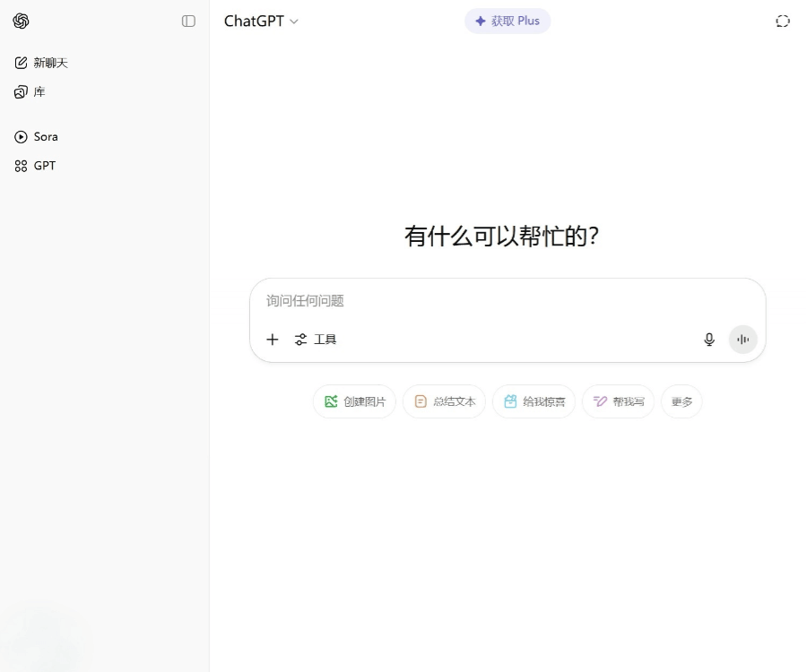The height and width of the screenshot is (672, 807).
Task: Select the 创建图片 suggestion chip
Action: 354,401
